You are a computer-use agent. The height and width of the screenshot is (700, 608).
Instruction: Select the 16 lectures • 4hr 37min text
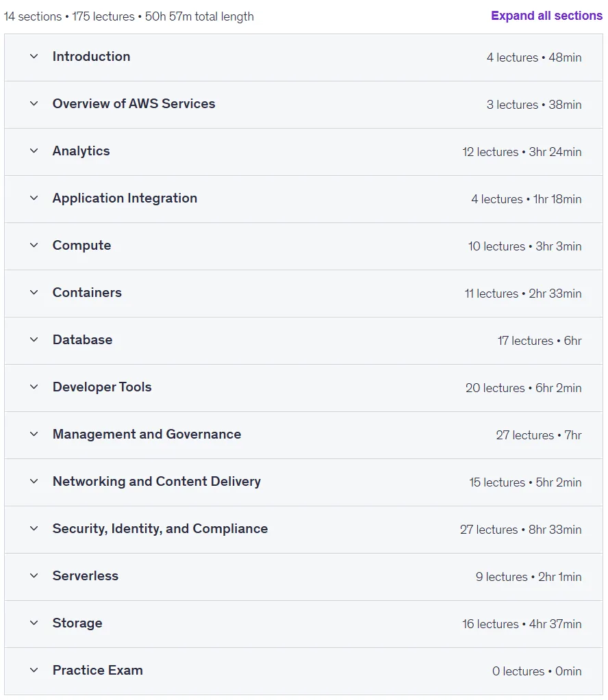[x=522, y=624]
